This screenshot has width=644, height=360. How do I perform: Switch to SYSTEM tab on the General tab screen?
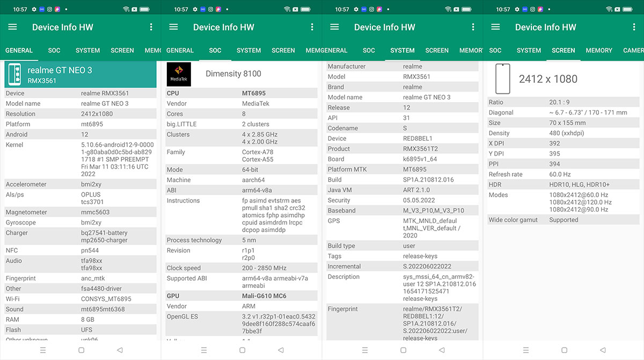pyautogui.click(x=87, y=51)
